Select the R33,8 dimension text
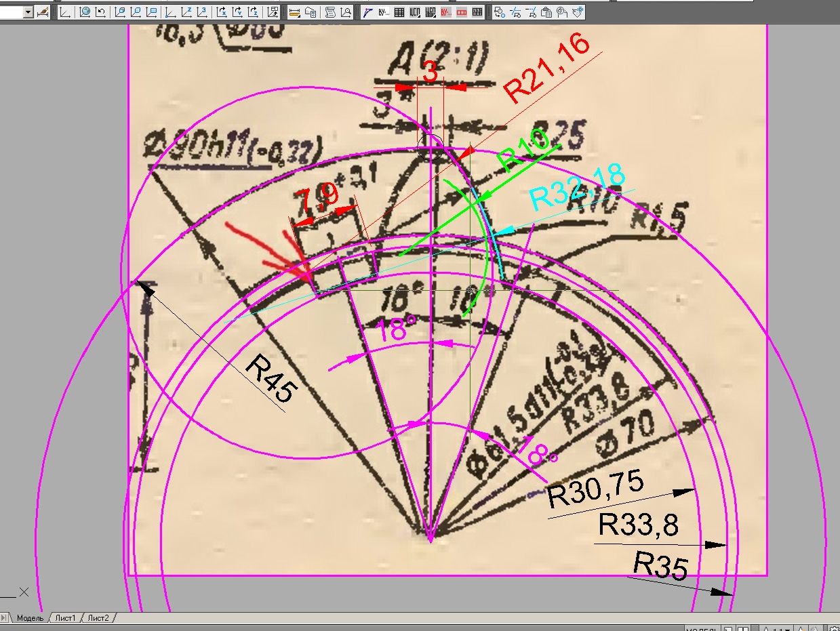The height and width of the screenshot is (631, 840). [x=637, y=525]
